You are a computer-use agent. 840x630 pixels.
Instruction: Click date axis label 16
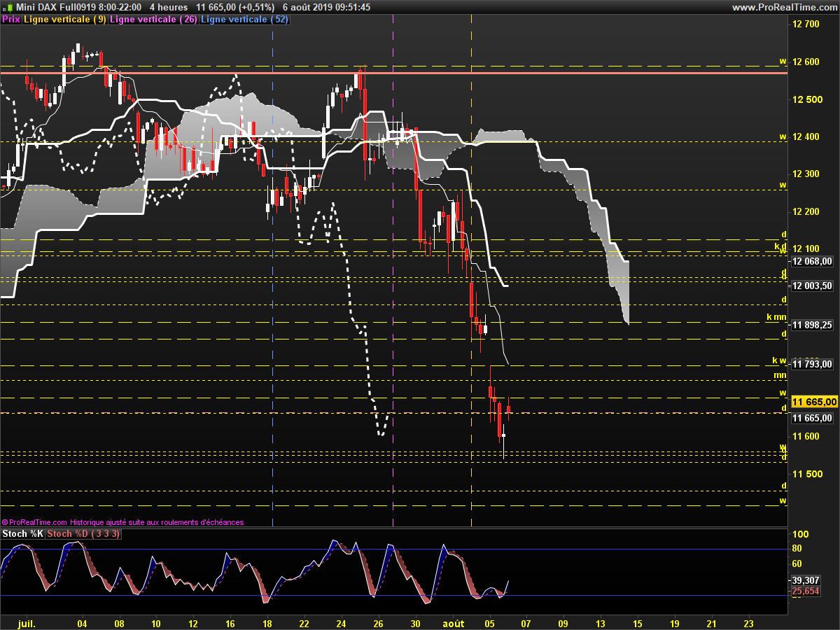[229, 622]
